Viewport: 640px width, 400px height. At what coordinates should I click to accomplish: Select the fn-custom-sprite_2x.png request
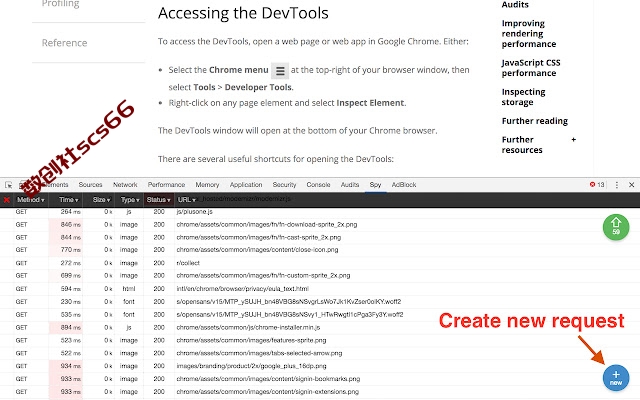(x=320, y=276)
